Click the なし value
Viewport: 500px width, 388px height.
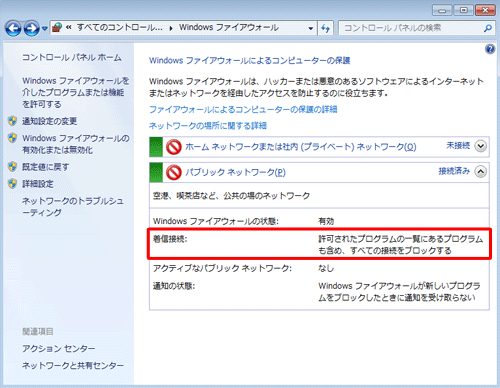(326, 268)
